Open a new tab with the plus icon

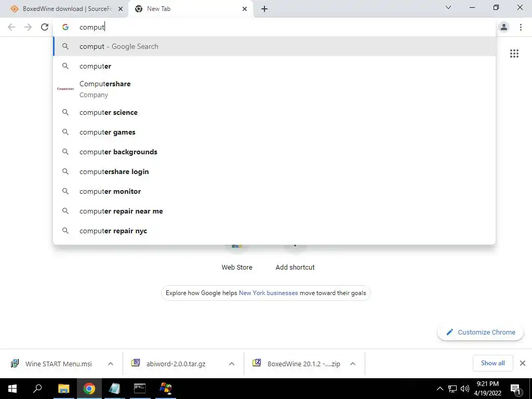click(264, 9)
